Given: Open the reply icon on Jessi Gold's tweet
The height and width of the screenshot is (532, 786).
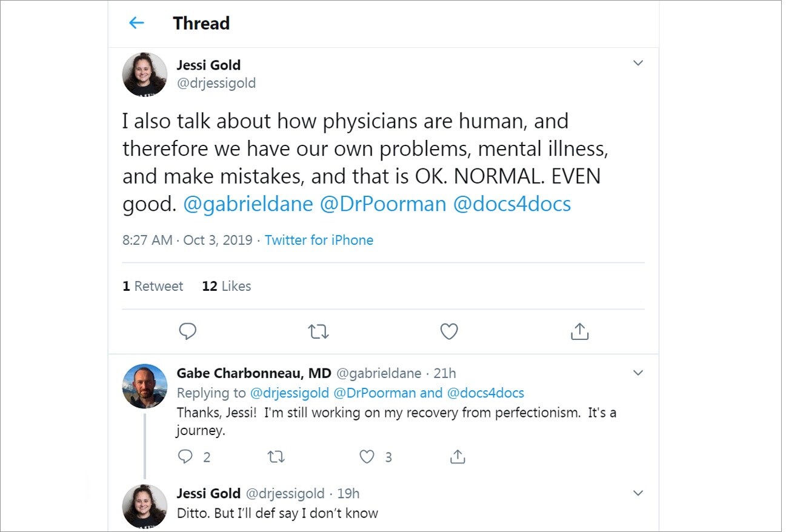Looking at the screenshot, I should (188, 331).
